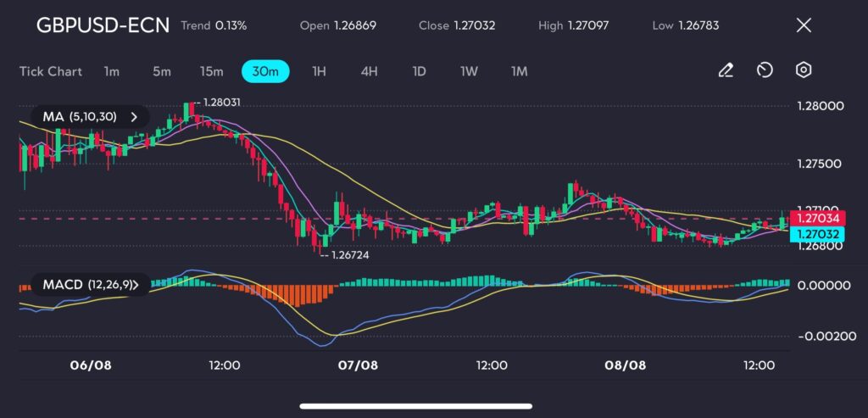Select the highlighted 30m timeframe
The height and width of the screenshot is (418, 868).
265,71
